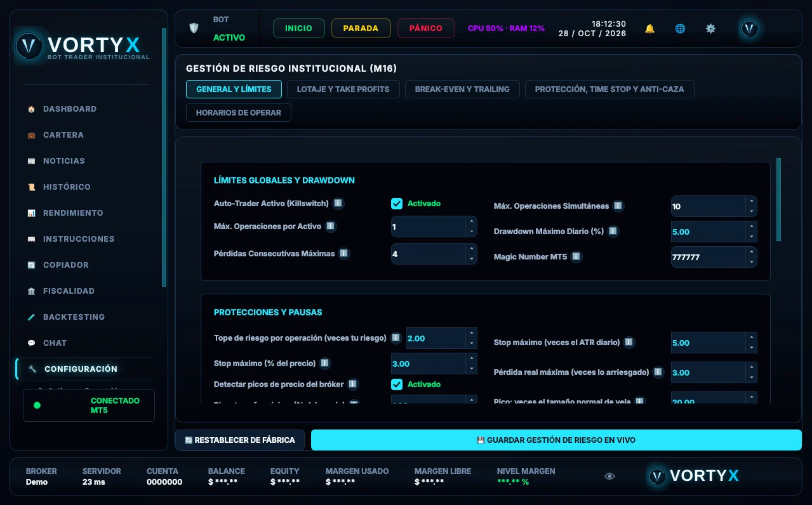Show info for Stop máximo (% del precio)
The height and width of the screenshot is (505, 812).
324,363
